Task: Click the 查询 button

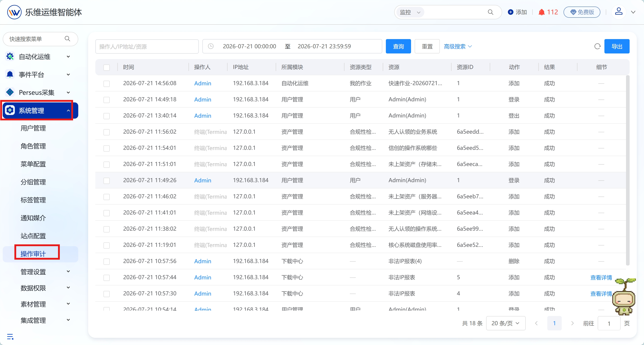Action: coord(398,46)
